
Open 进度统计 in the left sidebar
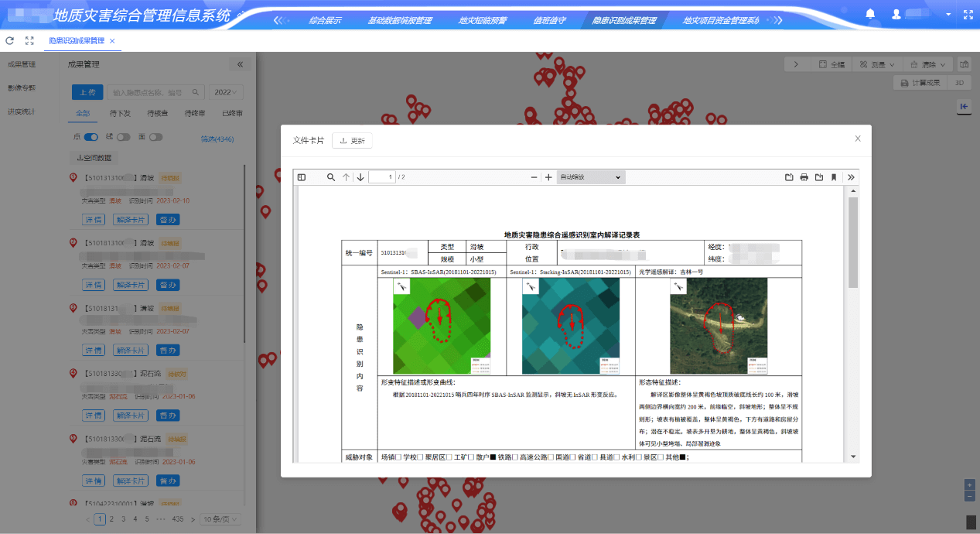[22, 111]
